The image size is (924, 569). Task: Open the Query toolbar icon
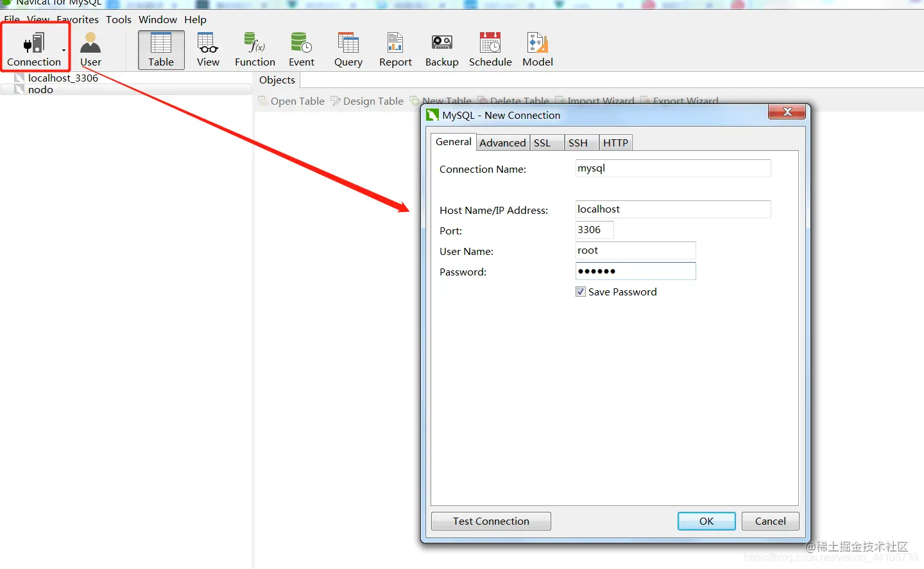(x=348, y=49)
